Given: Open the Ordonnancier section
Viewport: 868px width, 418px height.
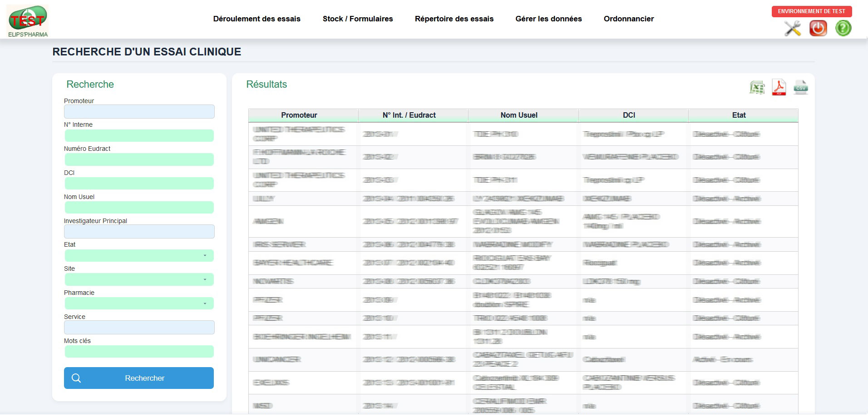Looking at the screenshot, I should 628,19.
